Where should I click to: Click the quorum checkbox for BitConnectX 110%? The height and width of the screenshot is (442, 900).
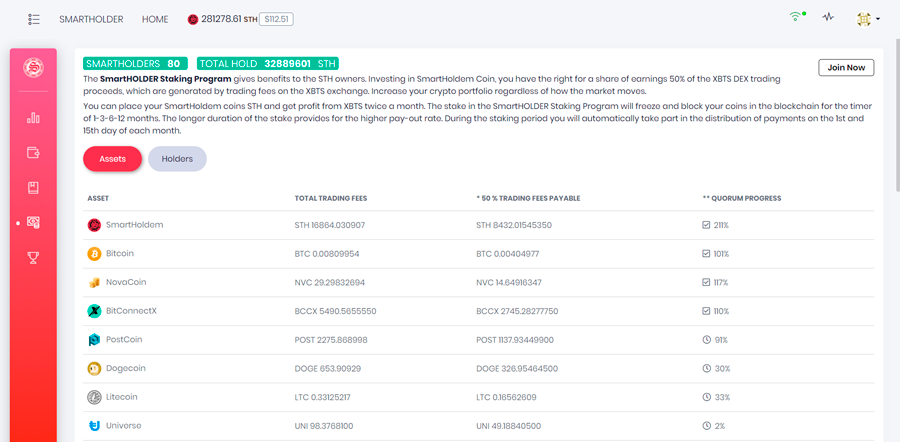pos(707,311)
